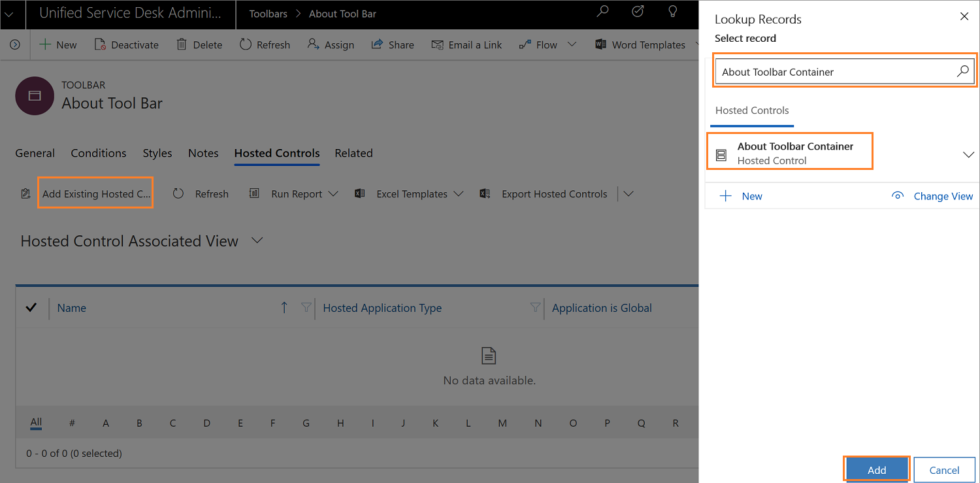Click the lightbulb assistant icon
The width and height of the screenshot is (980, 483).
pos(672,12)
